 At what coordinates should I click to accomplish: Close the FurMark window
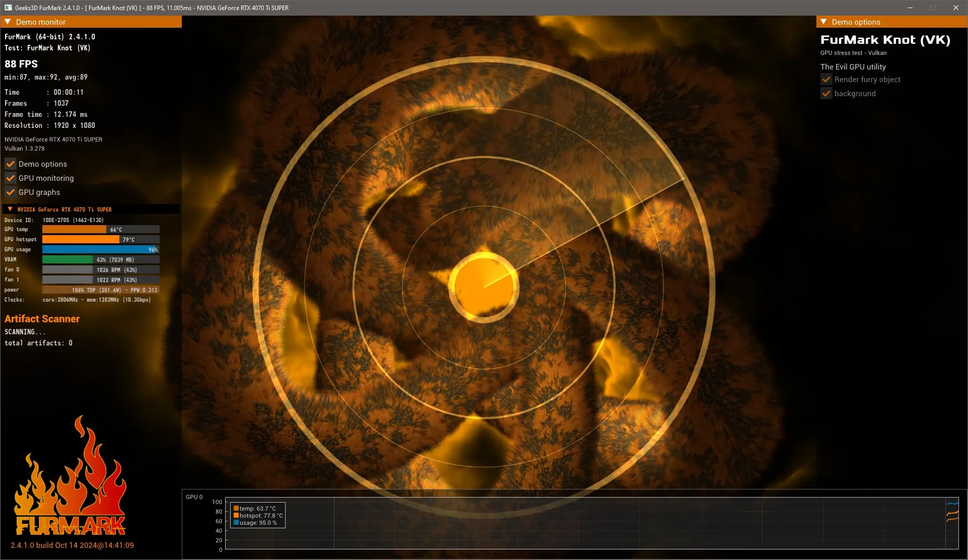click(955, 8)
